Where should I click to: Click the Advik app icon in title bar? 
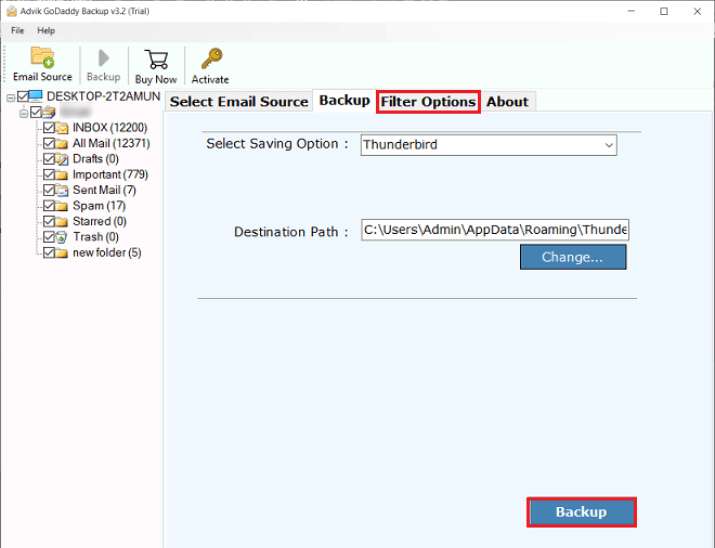click(12, 11)
